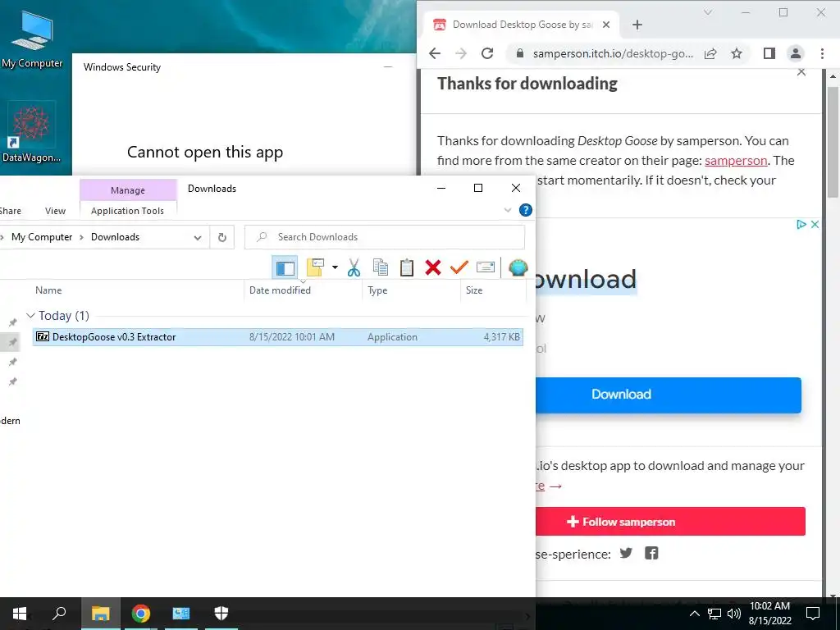Go back in Chrome
The image size is (840, 630).
click(435, 53)
